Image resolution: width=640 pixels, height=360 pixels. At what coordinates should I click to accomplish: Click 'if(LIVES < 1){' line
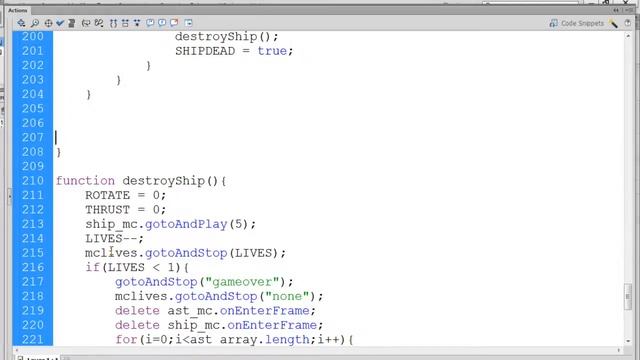(137, 268)
